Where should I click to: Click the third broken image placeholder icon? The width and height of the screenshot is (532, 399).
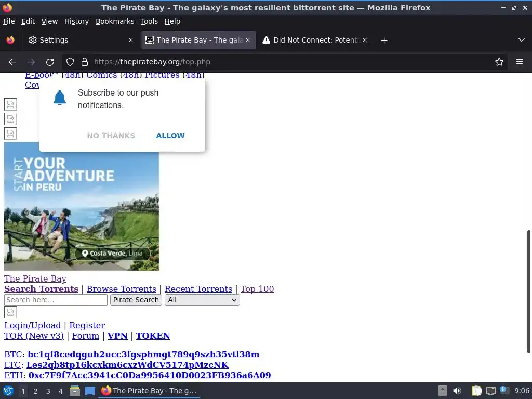coord(10,134)
